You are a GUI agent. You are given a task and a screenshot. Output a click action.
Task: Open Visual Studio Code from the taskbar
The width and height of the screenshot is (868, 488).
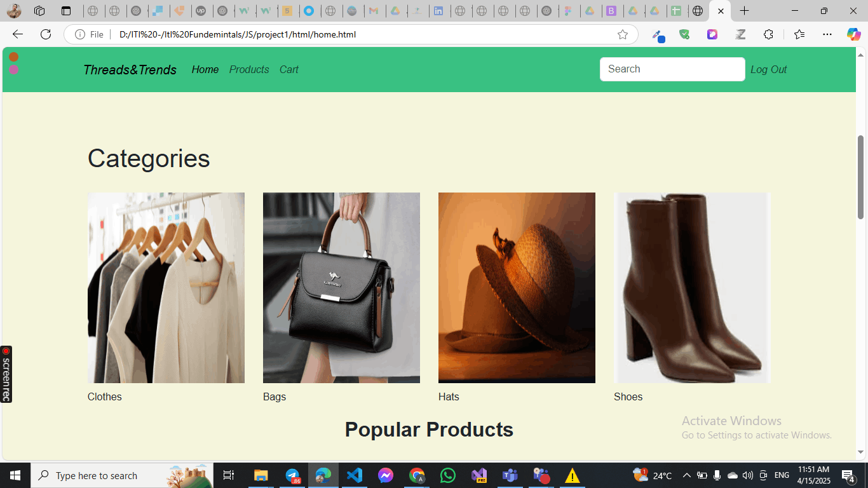[x=355, y=475]
